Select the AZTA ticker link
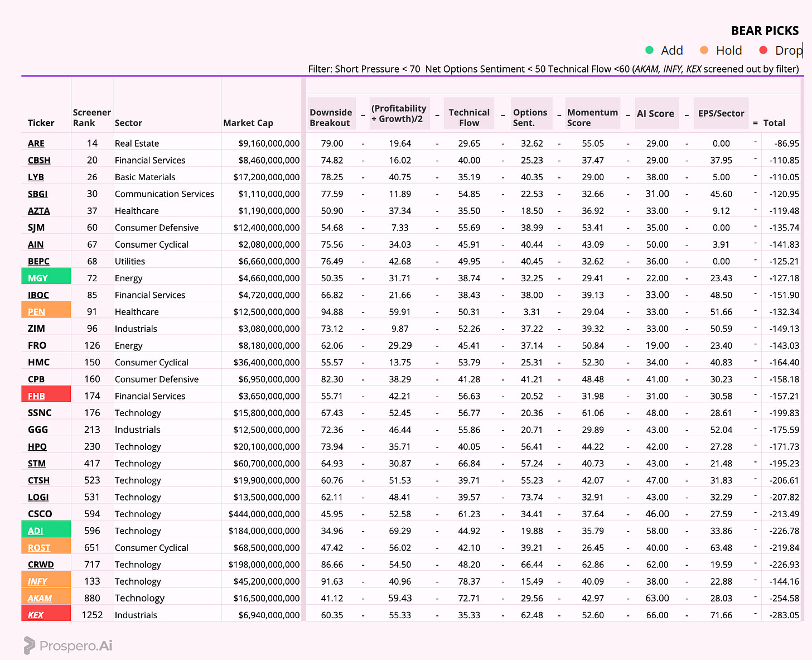Image resolution: width=812 pixels, height=660 pixels. click(x=39, y=211)
